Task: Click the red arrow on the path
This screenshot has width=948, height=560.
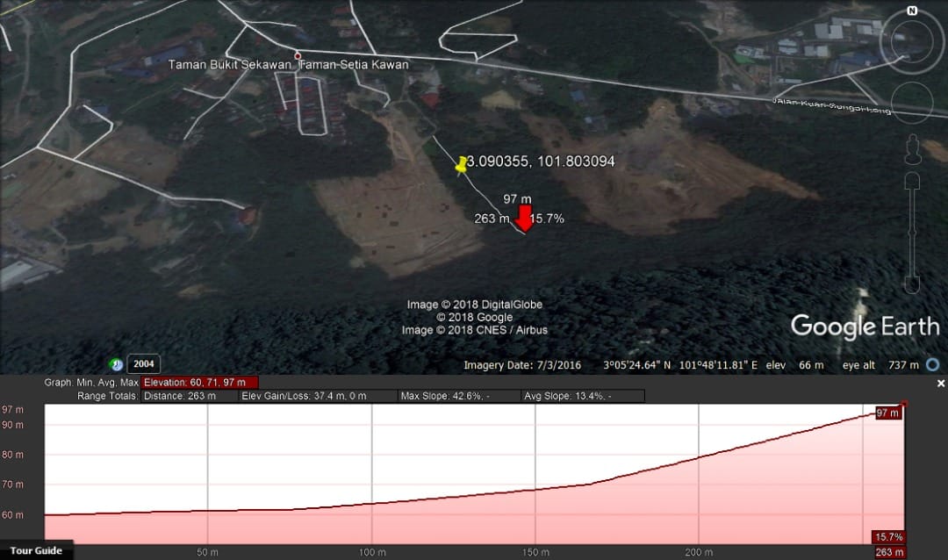Action: 523,217
